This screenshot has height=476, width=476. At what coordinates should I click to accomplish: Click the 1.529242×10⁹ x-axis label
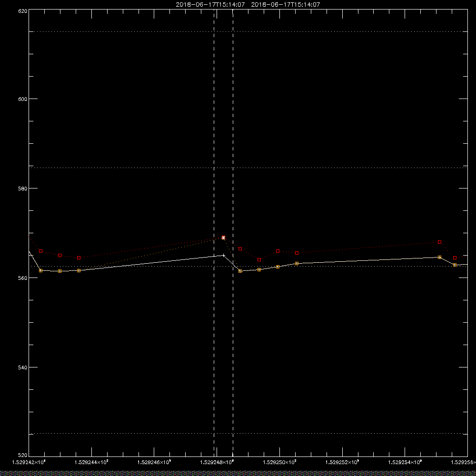[29, 462]
